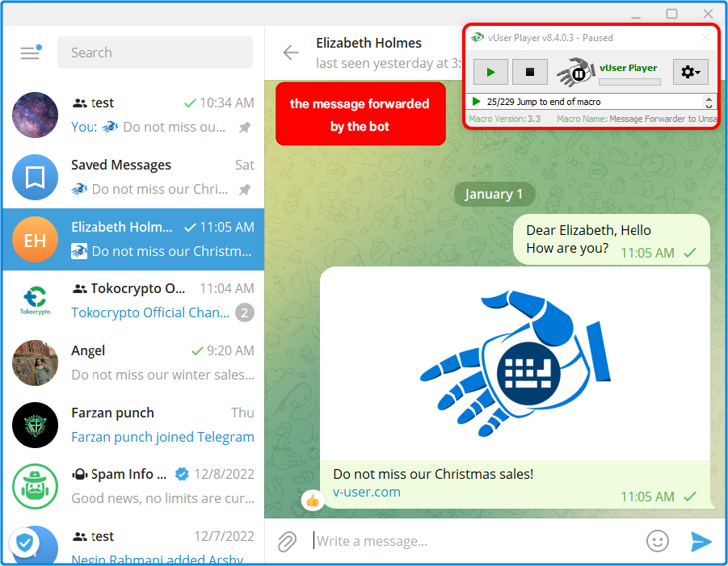Open the test group dated 12/7/2022
The width and height of the screenshot is (728, 566).
point(133,543)
